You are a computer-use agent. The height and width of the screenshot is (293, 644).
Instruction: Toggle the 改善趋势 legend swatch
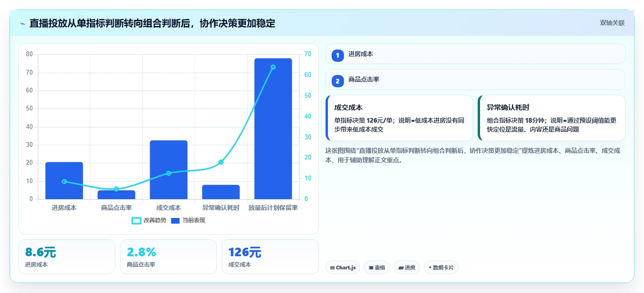point(137,220)
